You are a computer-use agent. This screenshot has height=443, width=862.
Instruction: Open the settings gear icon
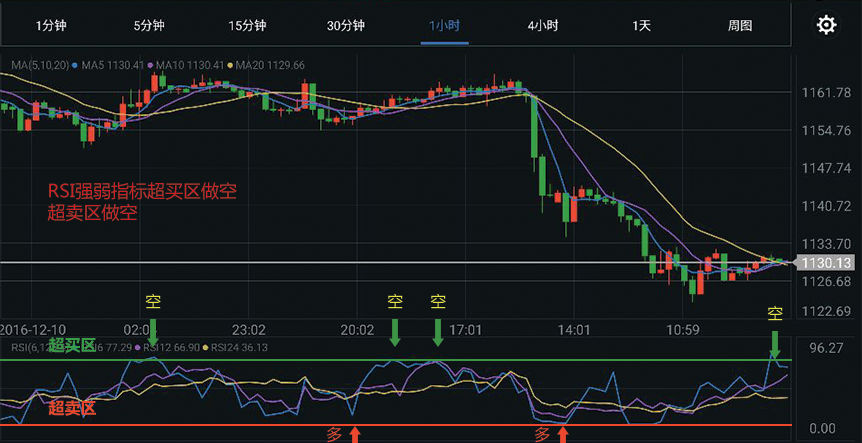[x=826, y=25]
